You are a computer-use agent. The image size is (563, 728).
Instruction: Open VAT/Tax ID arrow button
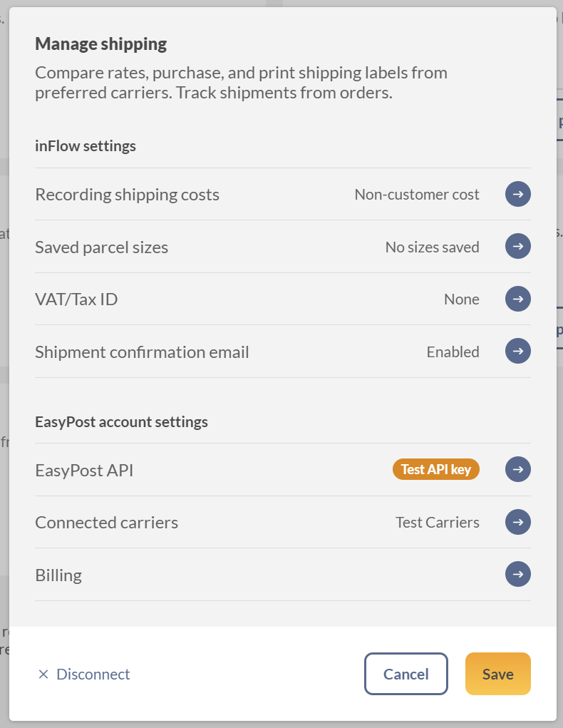(x=518, y=299)
